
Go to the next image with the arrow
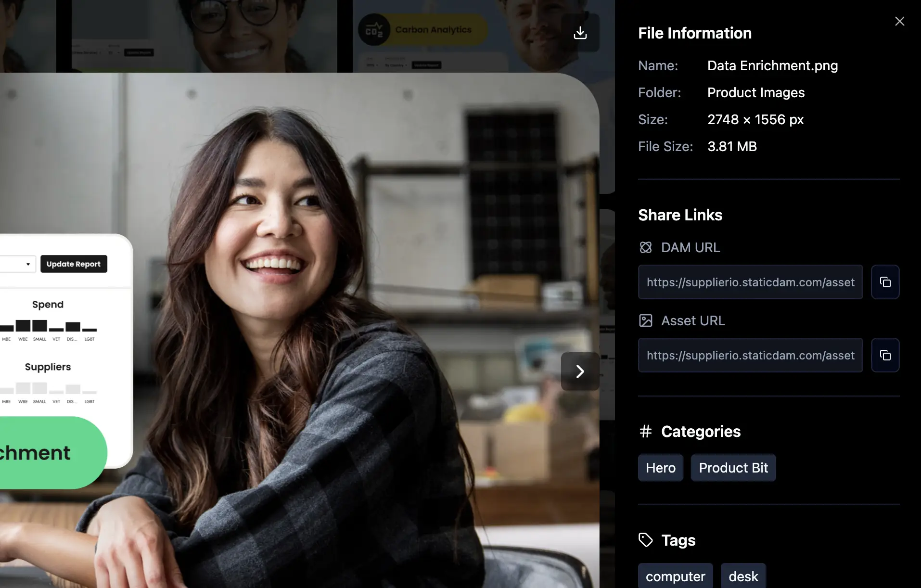tap(580, 371)
